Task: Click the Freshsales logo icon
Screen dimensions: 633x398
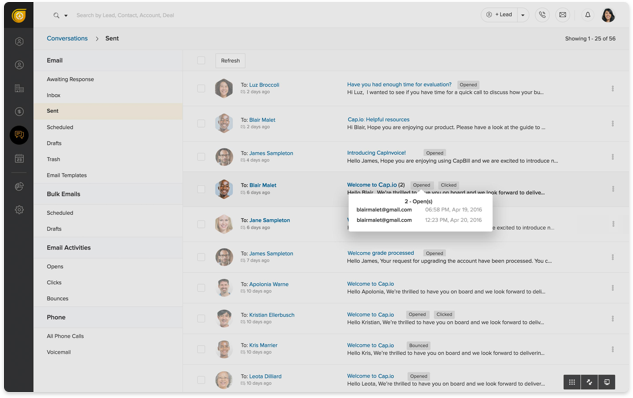Action: click(19, 15)
